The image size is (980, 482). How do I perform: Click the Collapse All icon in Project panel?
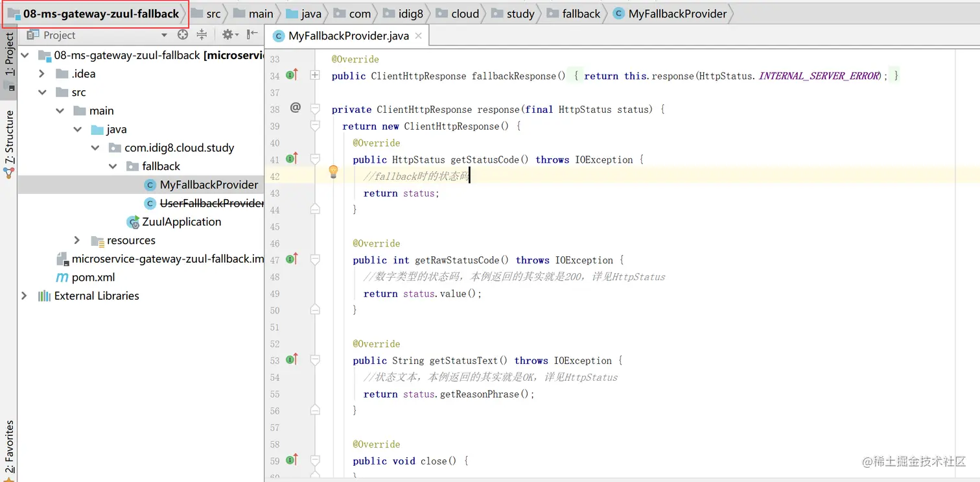202,35
